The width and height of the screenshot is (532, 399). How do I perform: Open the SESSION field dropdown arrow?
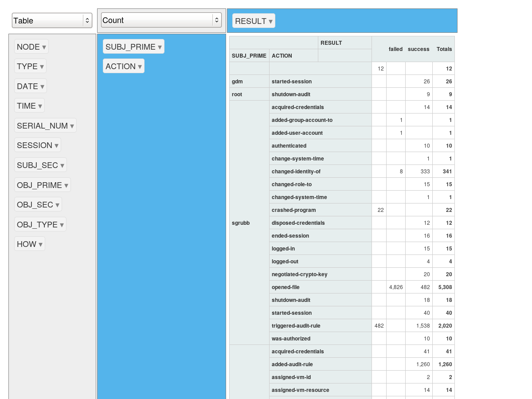56,145
